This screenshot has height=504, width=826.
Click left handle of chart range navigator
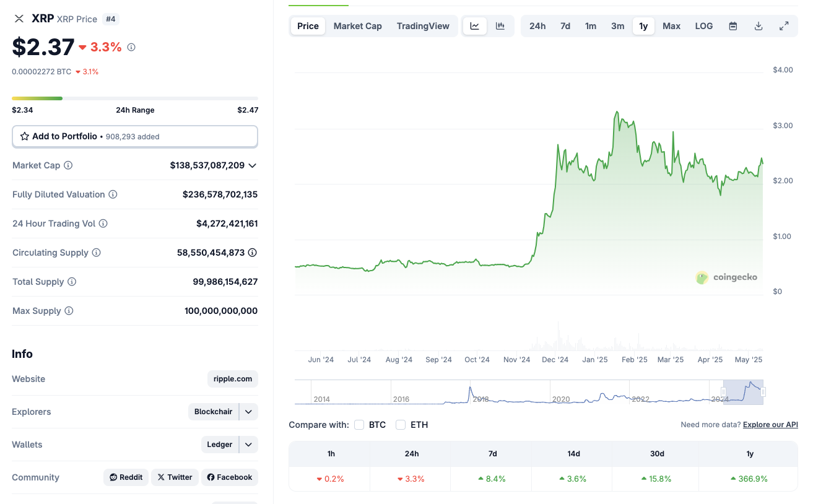[723, 392]
